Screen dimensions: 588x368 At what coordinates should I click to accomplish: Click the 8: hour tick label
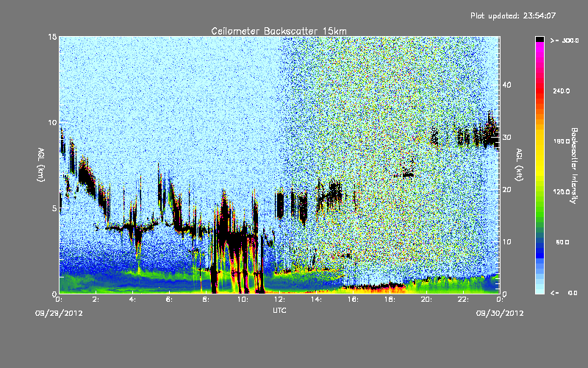pos(206,300)
